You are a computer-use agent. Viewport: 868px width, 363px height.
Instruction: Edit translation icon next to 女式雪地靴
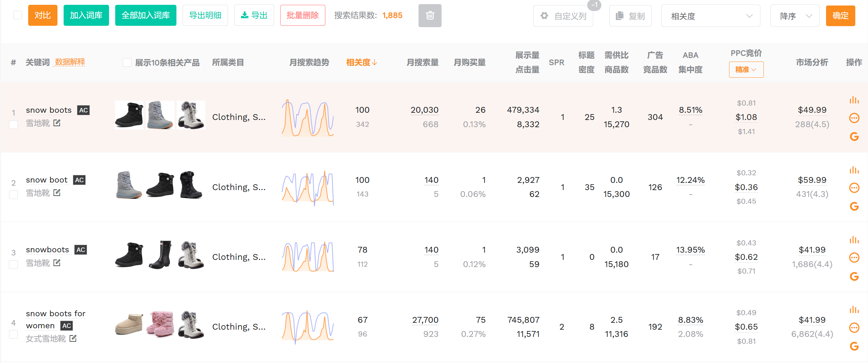[73, 339]
